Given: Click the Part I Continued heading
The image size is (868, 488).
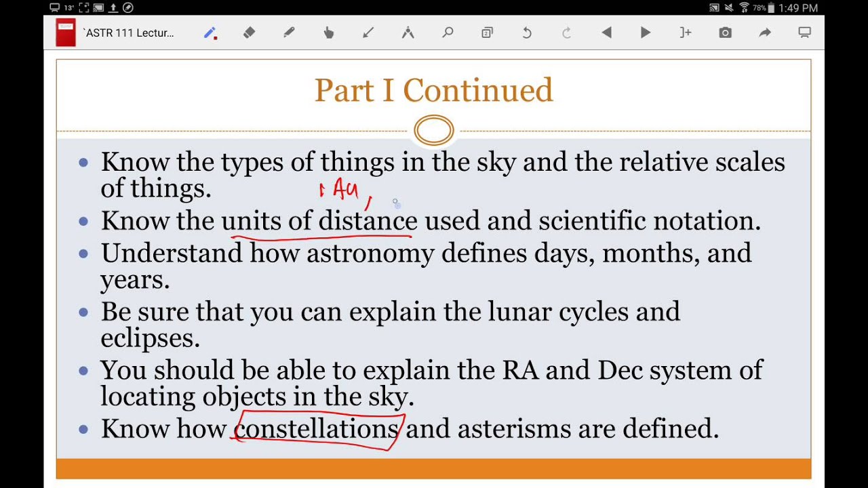Looking at the screenshot, I should click(434, 90).
